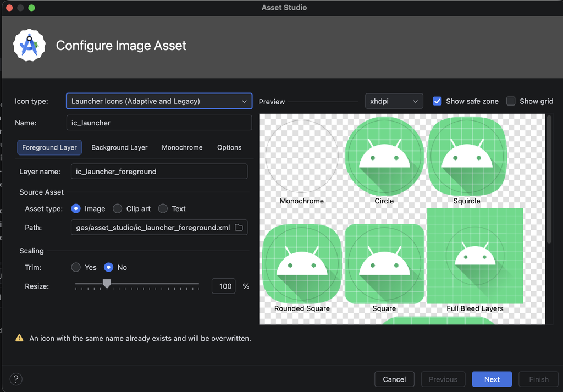This screenshot has width=563, height=392.
Task: Click the Asset Studio logo icon
Action: click(30, 45)
